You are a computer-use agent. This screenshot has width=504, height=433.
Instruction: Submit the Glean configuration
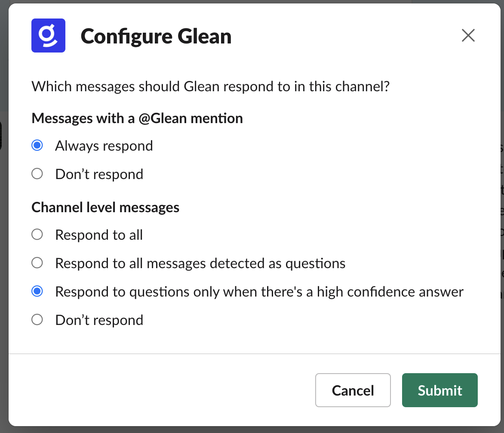(x=439, y=390)
